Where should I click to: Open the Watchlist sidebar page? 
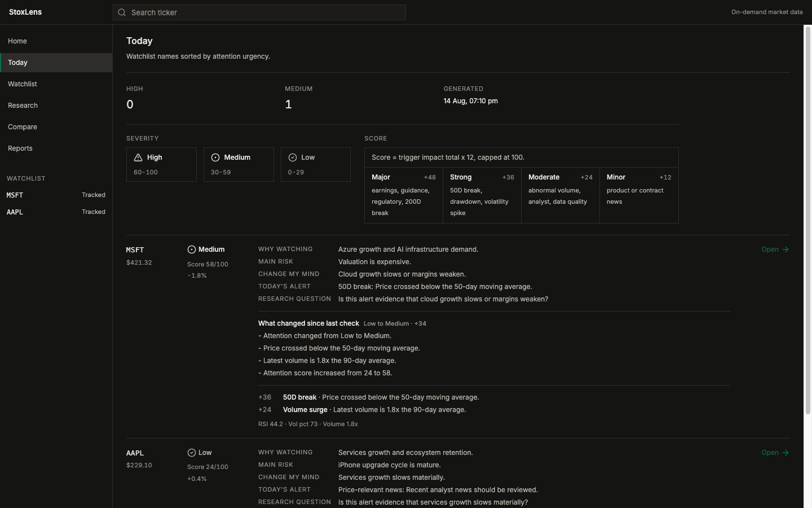pos(56,84)
